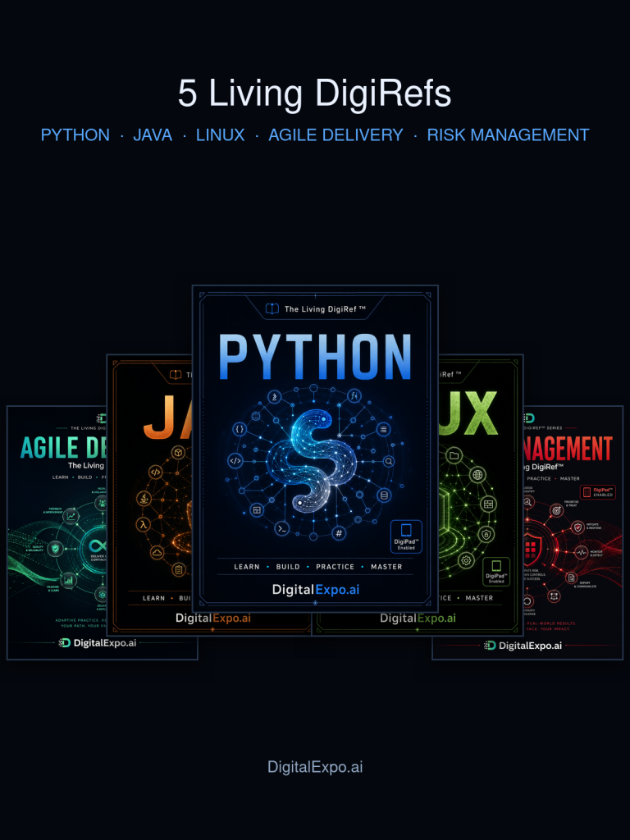The image size is (630, 840).
Task: Click the report document icon on Risk cover
Action: coord(572,577)
